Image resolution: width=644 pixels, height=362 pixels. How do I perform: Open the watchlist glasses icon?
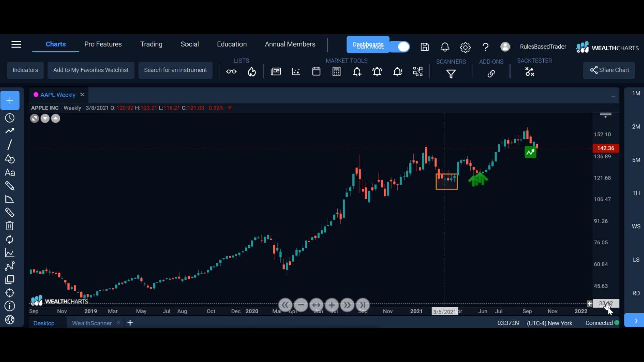(231, 72)
